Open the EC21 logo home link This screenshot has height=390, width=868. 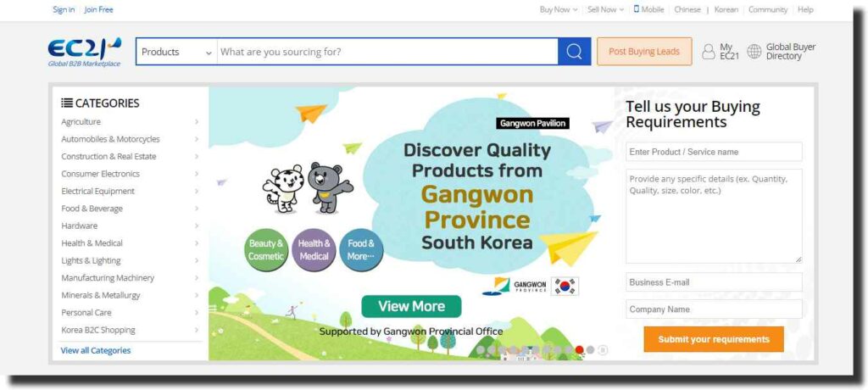[x=84, y=52]
